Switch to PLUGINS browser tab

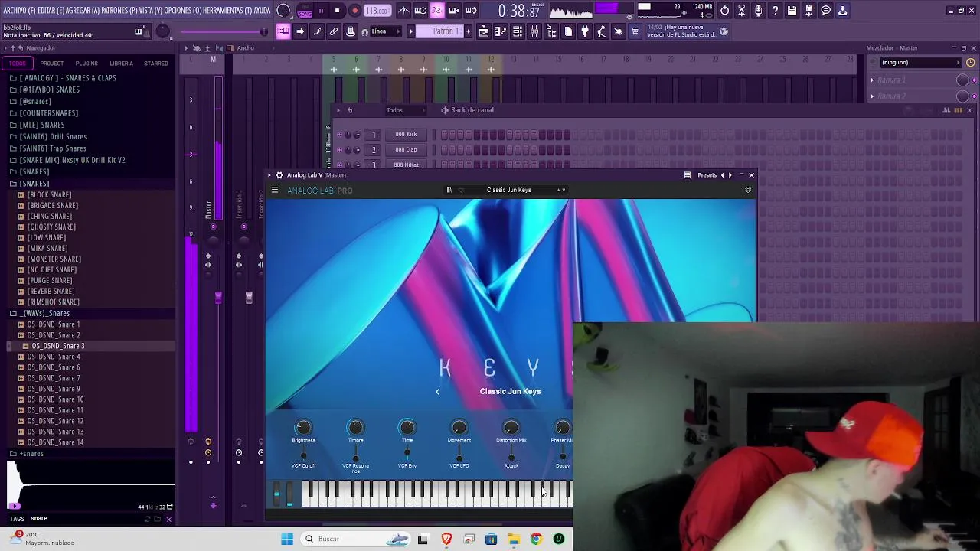coord(87,64)
